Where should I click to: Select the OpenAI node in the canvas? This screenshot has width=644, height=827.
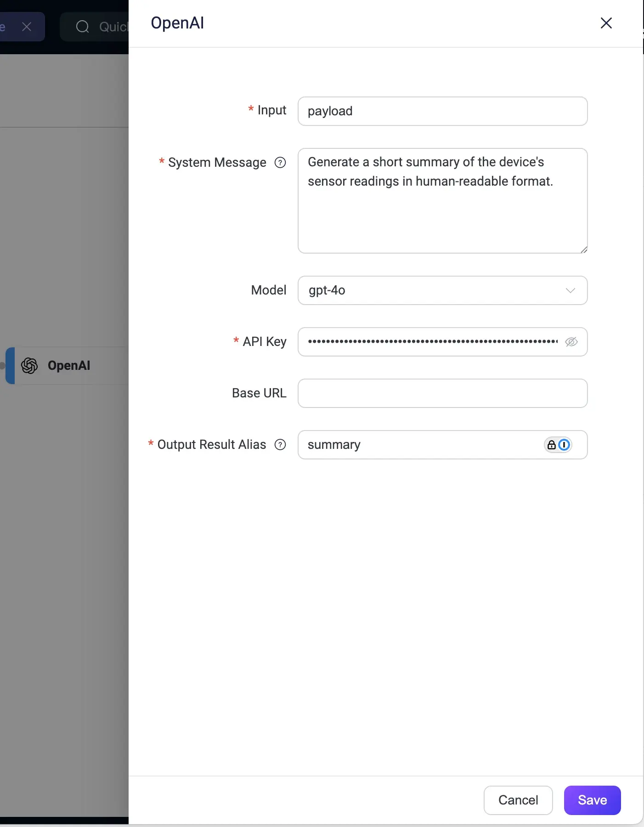69,366
